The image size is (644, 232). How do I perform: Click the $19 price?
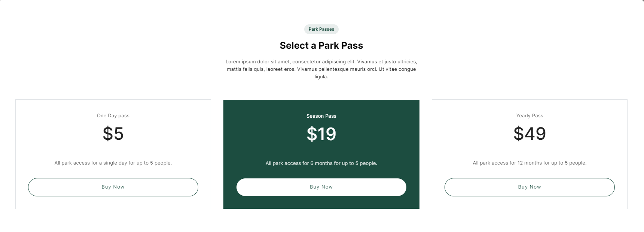click(321, 134)
